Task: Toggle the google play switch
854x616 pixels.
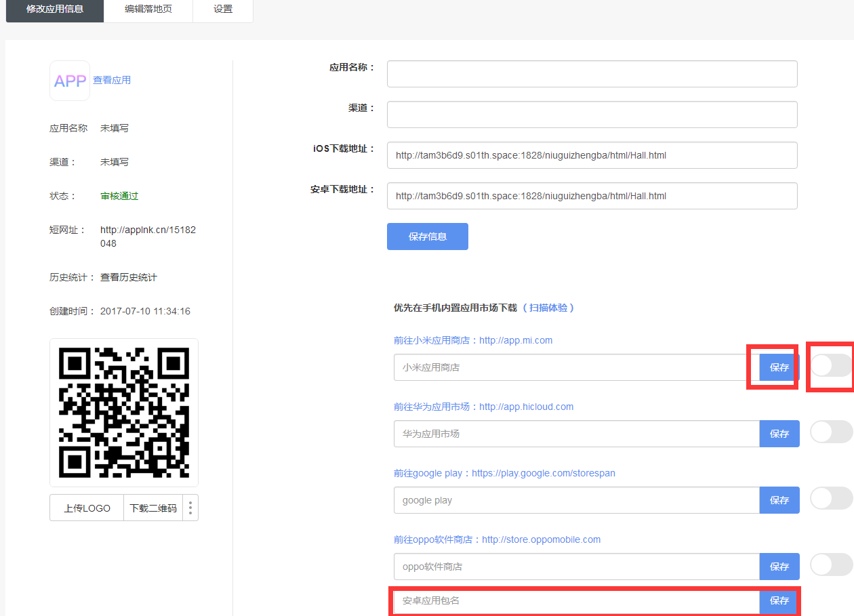Action: coord(832,498)
